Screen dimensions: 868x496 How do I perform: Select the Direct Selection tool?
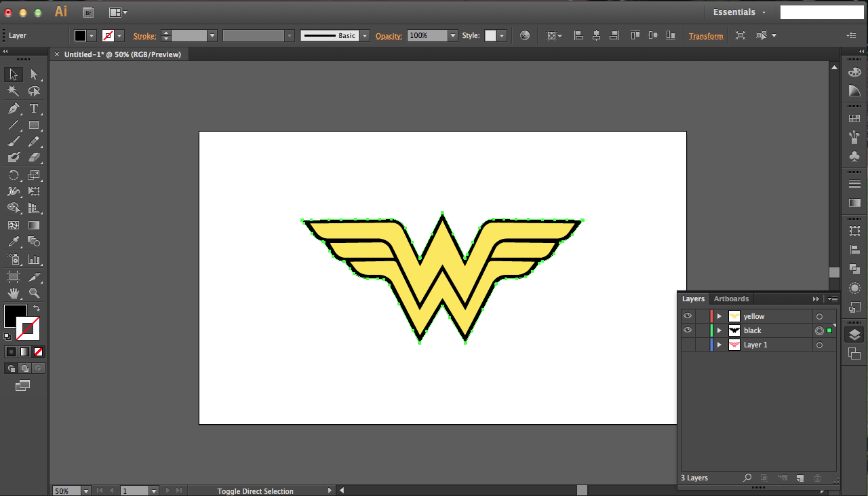tap(34, 75)
